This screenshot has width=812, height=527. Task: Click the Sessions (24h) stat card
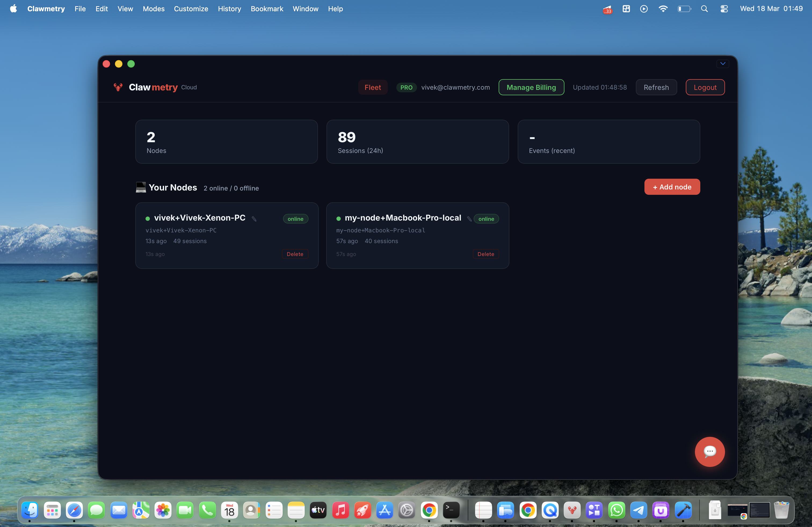[417, 141]
